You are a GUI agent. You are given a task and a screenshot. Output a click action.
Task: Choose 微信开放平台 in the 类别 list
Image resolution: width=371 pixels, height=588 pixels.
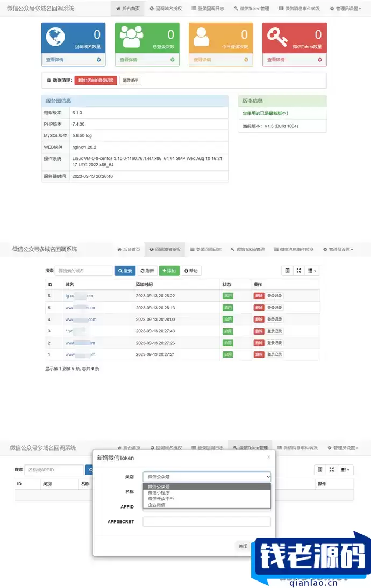coord(206,499)
